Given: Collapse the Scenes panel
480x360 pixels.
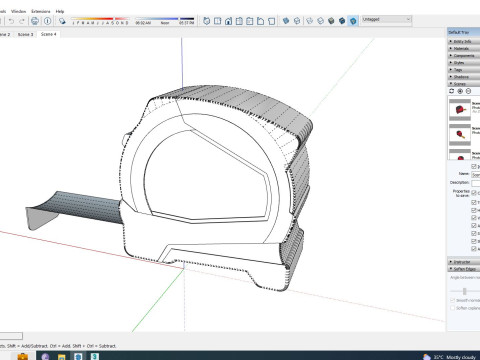Looking at the screenshot, I should pyautogui.click(x=464, y=84).
